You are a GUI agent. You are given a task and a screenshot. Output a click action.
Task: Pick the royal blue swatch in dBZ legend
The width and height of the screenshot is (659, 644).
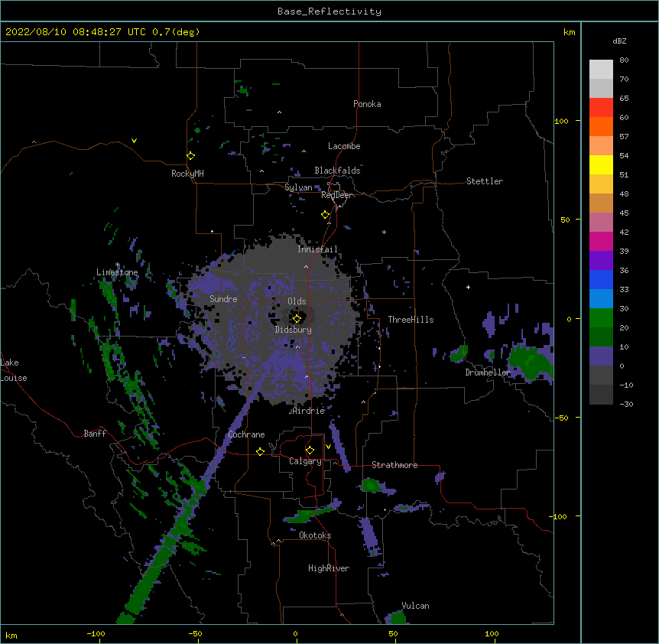coord(601,279)
